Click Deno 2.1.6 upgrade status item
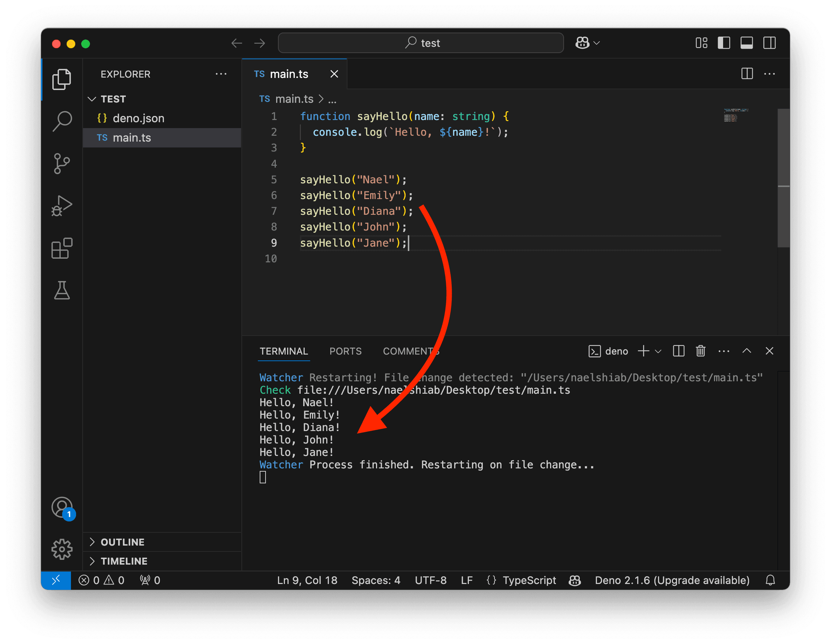 point(672,580)
